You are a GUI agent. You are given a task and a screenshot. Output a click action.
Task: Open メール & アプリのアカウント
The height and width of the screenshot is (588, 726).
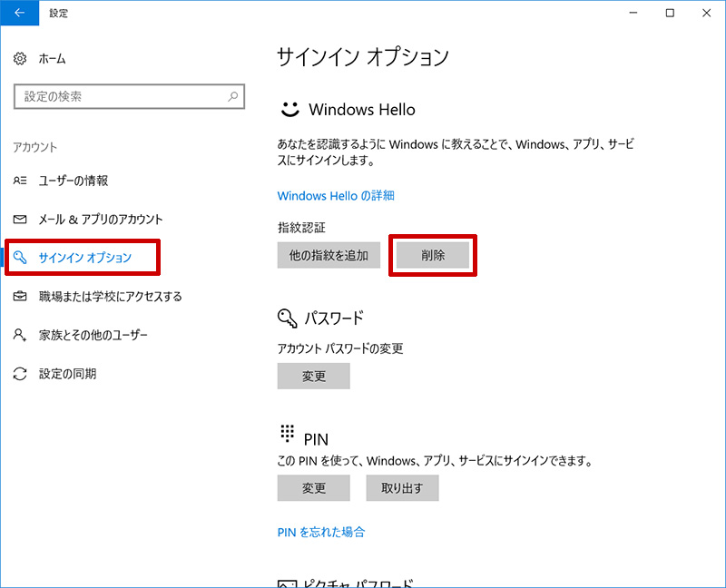[x=101, y=219]
